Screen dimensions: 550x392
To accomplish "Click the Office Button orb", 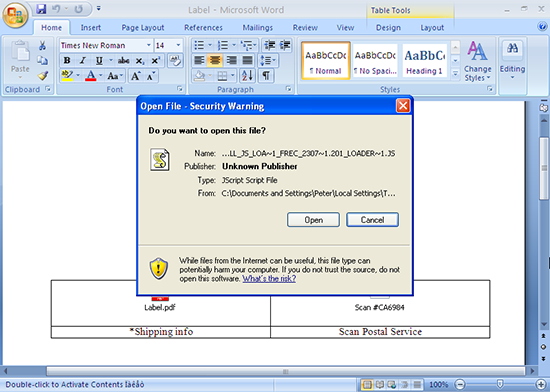I will point(15,15).
